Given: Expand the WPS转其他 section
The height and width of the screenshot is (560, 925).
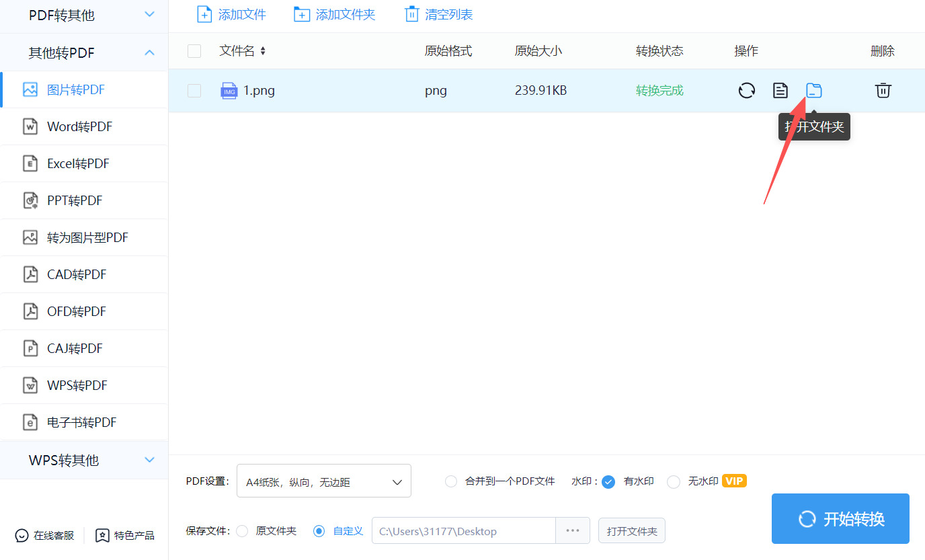Looking at the screenshot, I should tap(83, 460).
